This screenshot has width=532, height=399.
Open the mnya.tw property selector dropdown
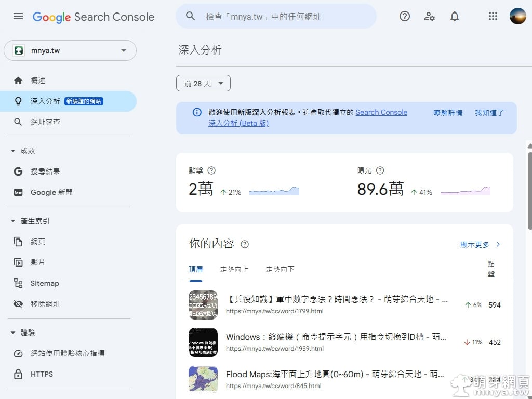click(x=70, y=50)
